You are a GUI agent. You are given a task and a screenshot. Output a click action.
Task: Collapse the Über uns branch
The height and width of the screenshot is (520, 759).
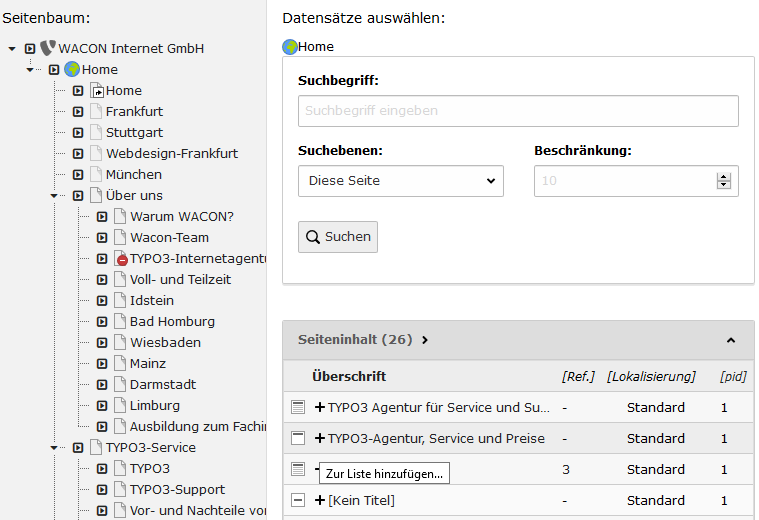pos(54,196)
